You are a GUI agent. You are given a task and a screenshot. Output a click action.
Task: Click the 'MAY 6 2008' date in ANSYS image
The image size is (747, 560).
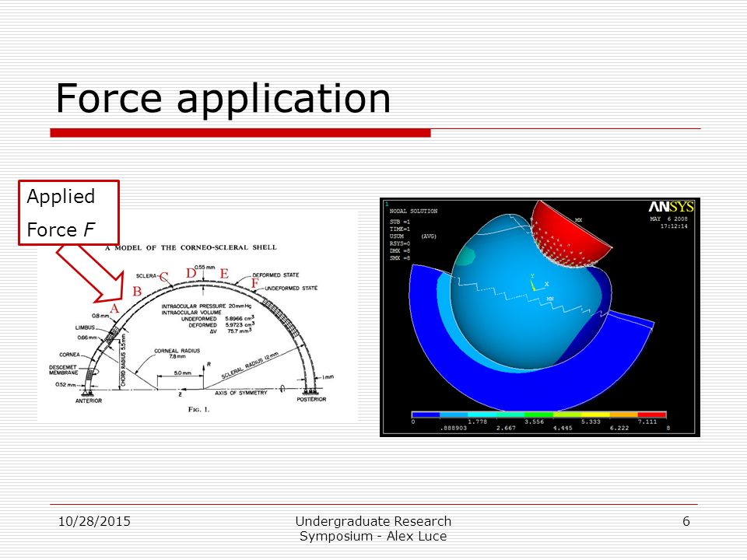pyautogui.click(x=669, y=219)
